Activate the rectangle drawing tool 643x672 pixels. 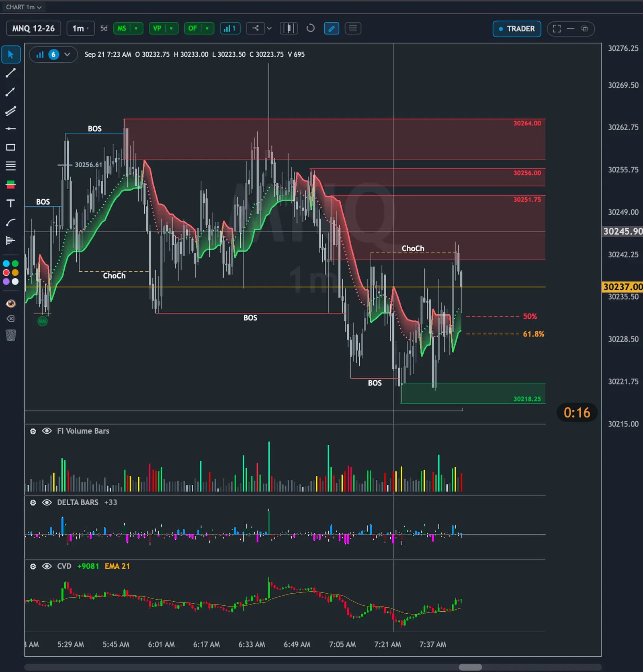(x=11, y=148)
